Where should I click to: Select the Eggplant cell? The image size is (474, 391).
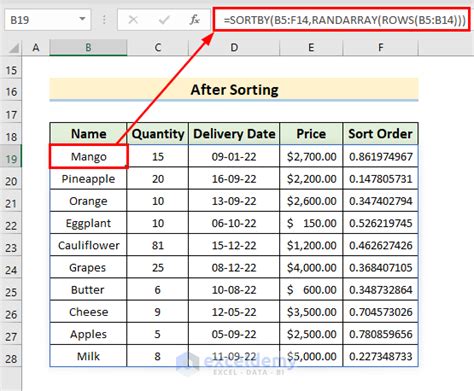coord(88,223)
